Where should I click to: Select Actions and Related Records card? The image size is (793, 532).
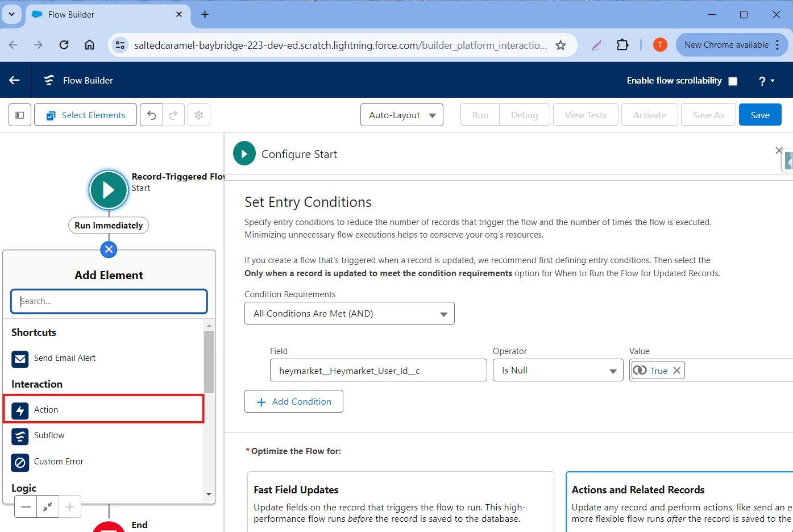click(679, 502)
